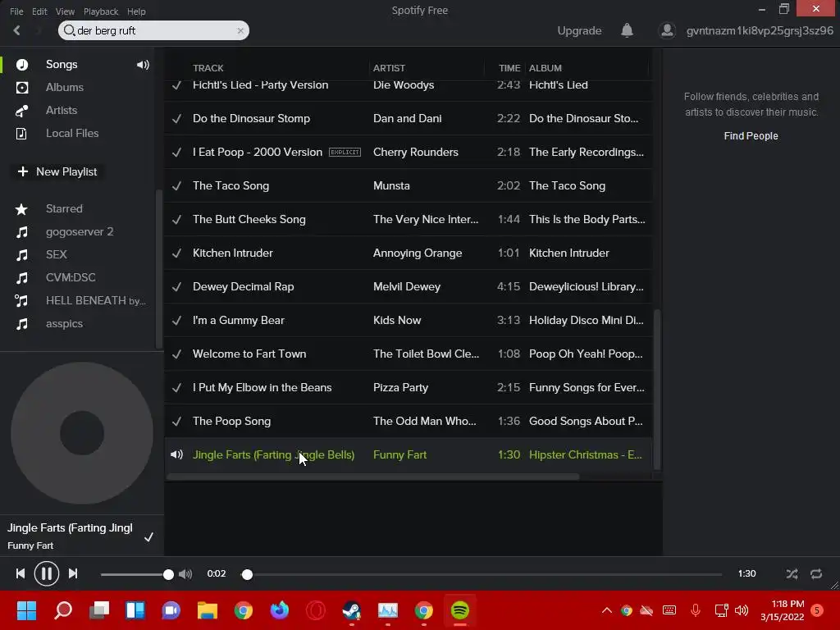Pause playback
This screenshot has width=840, height=630.
[x=47, y=573]
